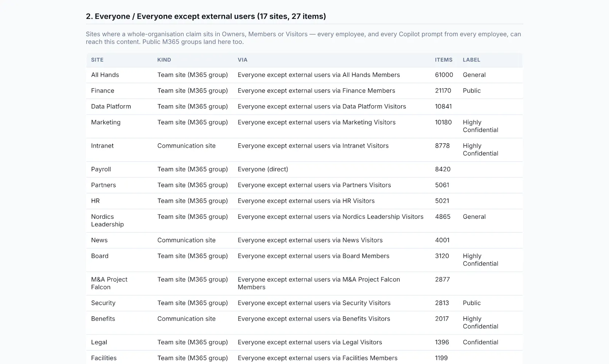
Task: Select the SITE column header
Action: pos(97,60)
